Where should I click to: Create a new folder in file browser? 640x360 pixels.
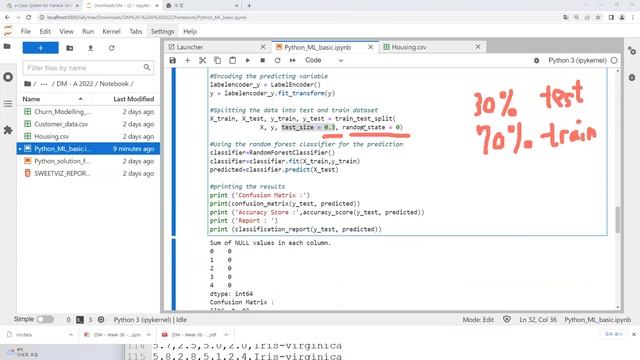click(x=70, y=48)
